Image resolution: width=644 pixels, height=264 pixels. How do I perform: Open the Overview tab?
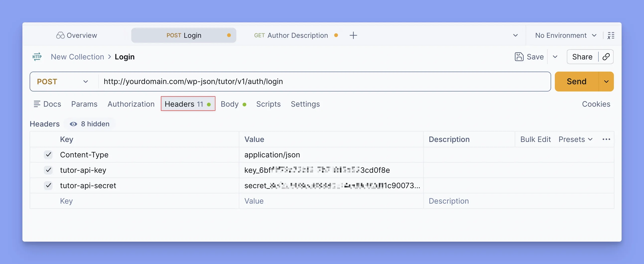(76, 36)
